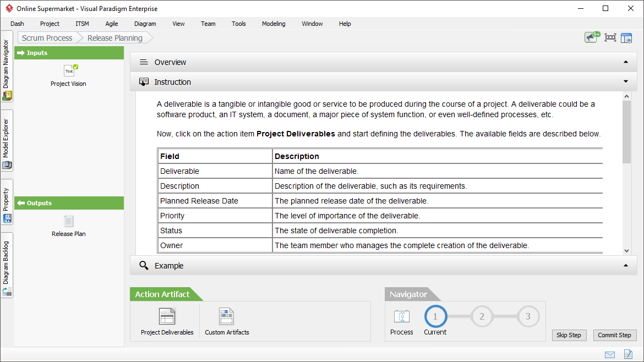Open the Modeling menu

coord(274,24)
